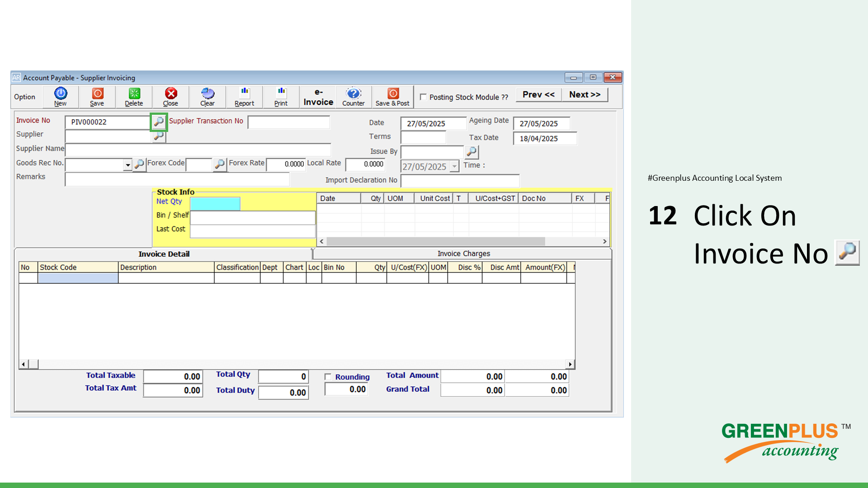Click the Total Taxable value field
This screenshot has height=488, width=868.
173,376
